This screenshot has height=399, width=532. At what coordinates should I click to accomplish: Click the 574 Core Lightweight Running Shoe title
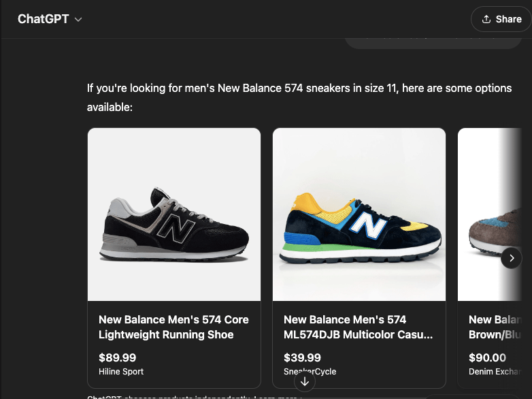(173, 327)
